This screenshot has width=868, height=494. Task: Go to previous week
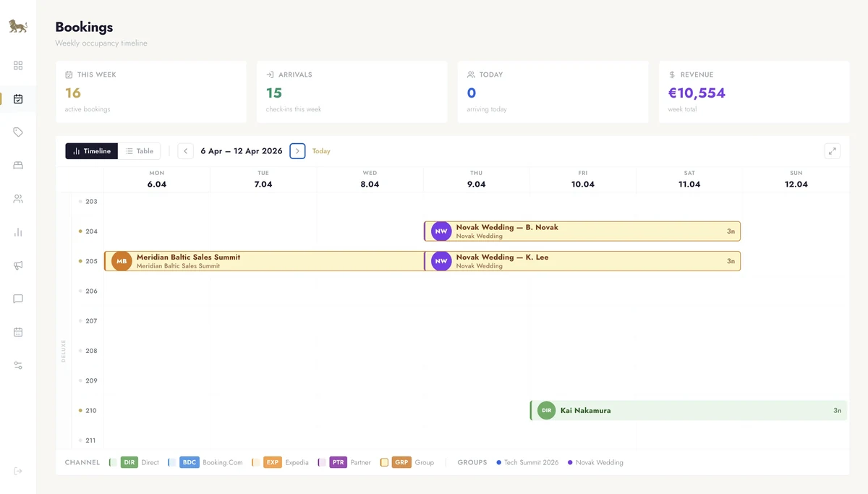pos(186,151)
